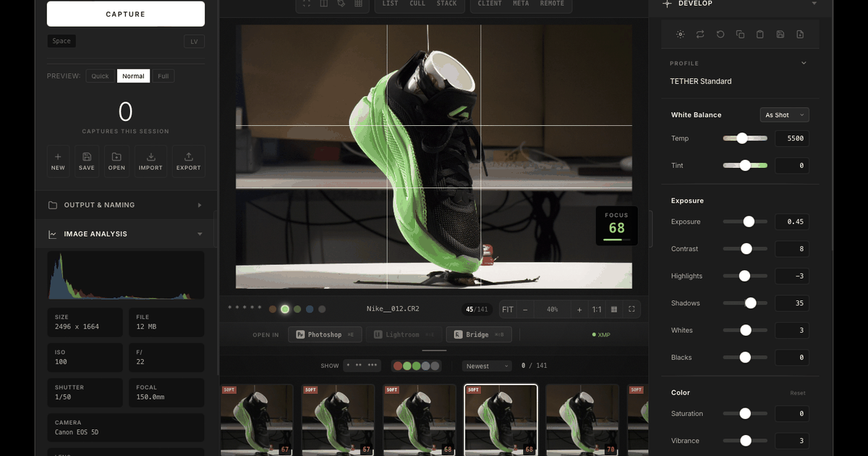Click the EXPORT icon

click(x=189, y=156)
